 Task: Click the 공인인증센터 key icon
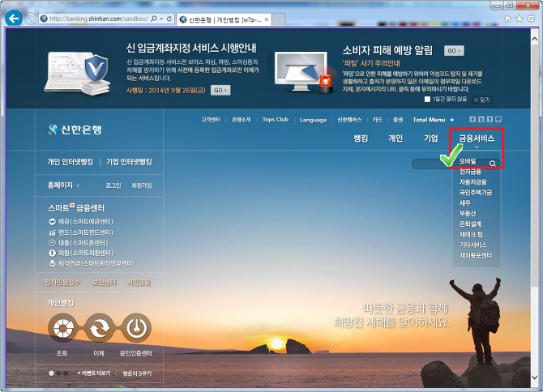point(136,328)
